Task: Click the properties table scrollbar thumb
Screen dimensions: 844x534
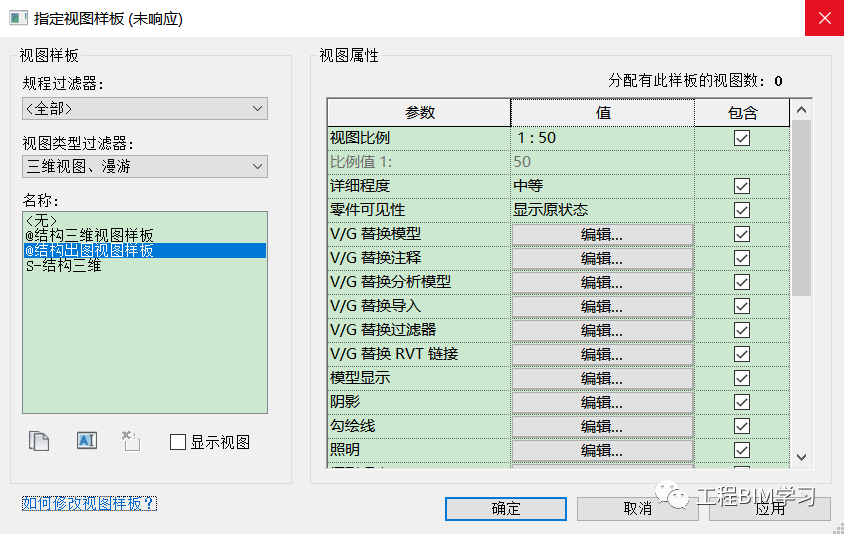Action: pos(801,208)
